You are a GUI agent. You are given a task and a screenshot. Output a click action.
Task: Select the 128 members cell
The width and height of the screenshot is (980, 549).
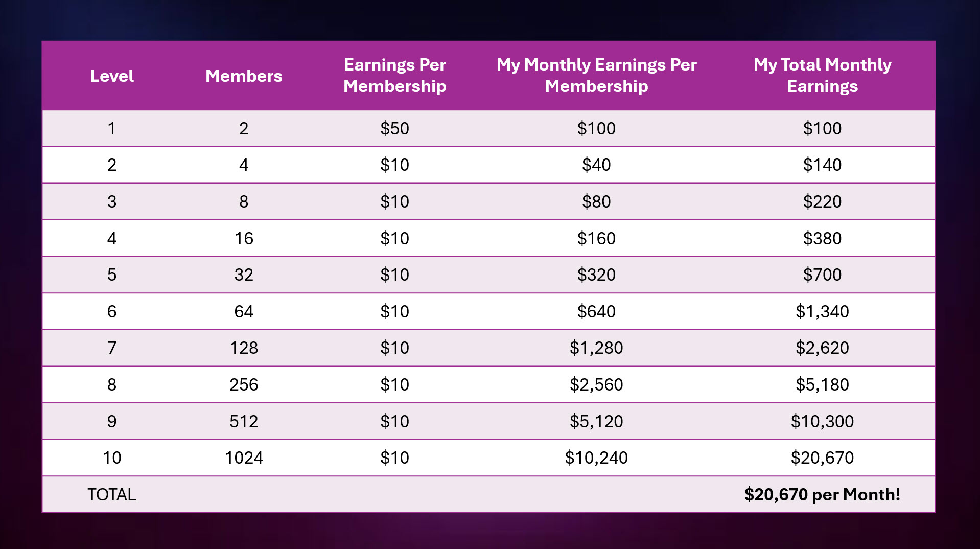coord(244,348)
